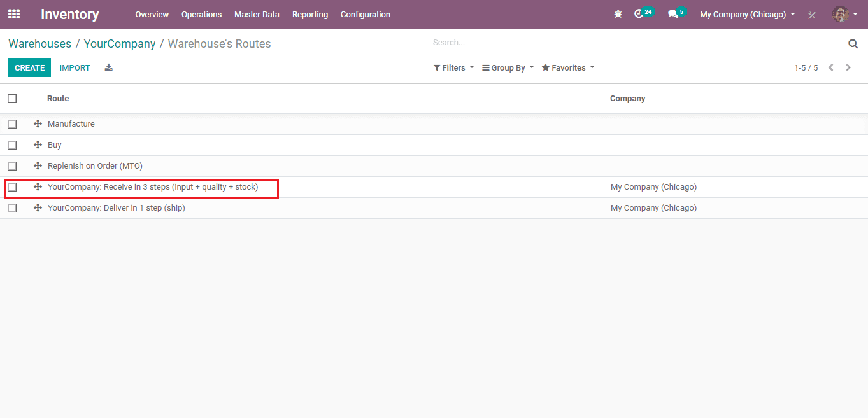Click My Company (Chicago) in Receive row
This screenshot has width=868, height=418.
(x=653, y=187)
